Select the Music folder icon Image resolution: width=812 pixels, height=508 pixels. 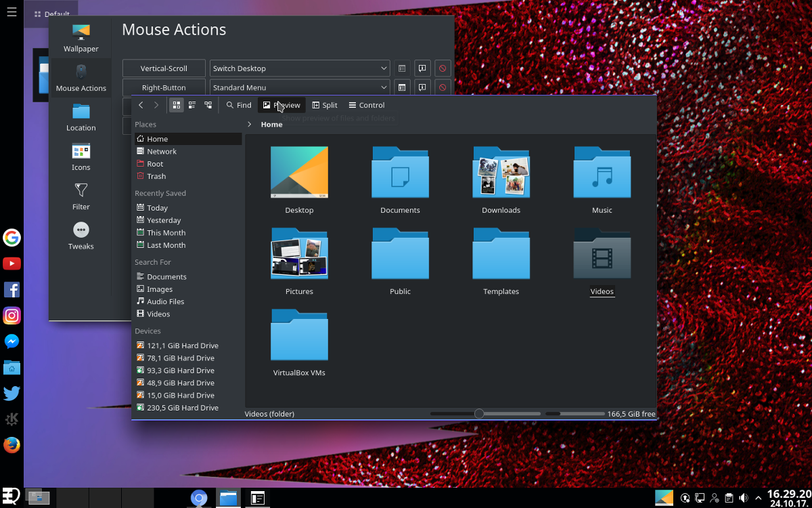tap(602, 172)
